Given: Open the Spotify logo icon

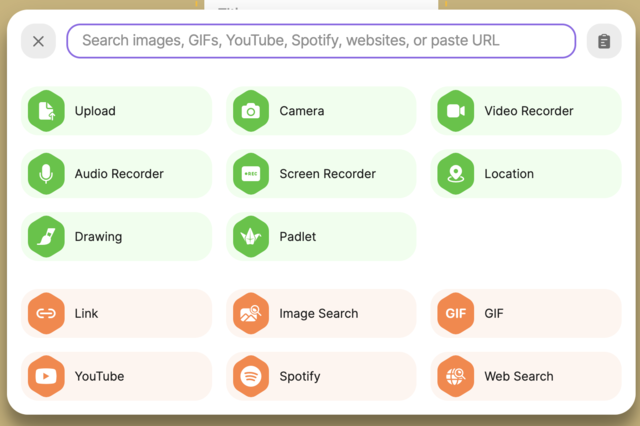Looking at the screenshot, I should pyautogui.click(x=251, y=376).
